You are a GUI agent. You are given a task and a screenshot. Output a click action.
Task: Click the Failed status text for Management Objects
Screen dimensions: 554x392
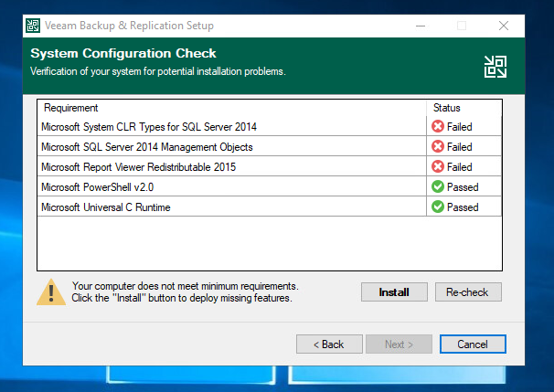(459, 147)
